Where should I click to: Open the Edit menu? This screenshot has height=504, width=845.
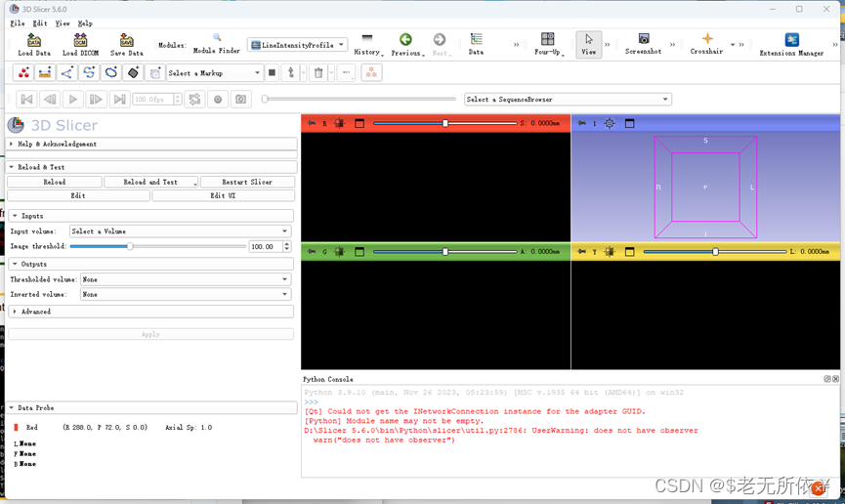(x=40, y=23)
